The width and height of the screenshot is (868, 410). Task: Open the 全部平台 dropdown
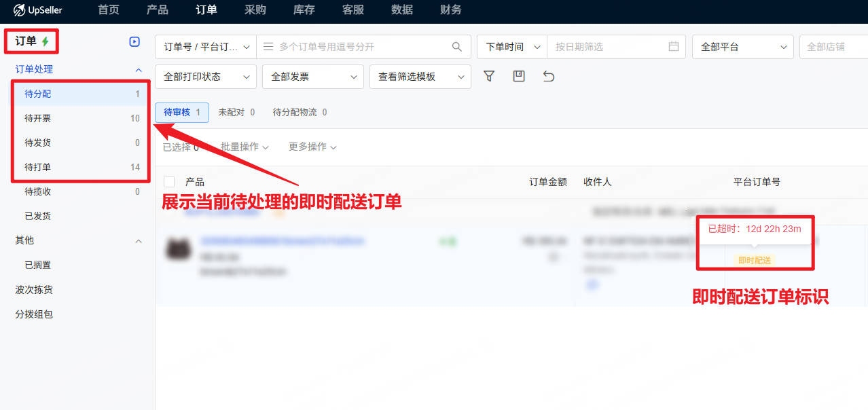(743, 47)
